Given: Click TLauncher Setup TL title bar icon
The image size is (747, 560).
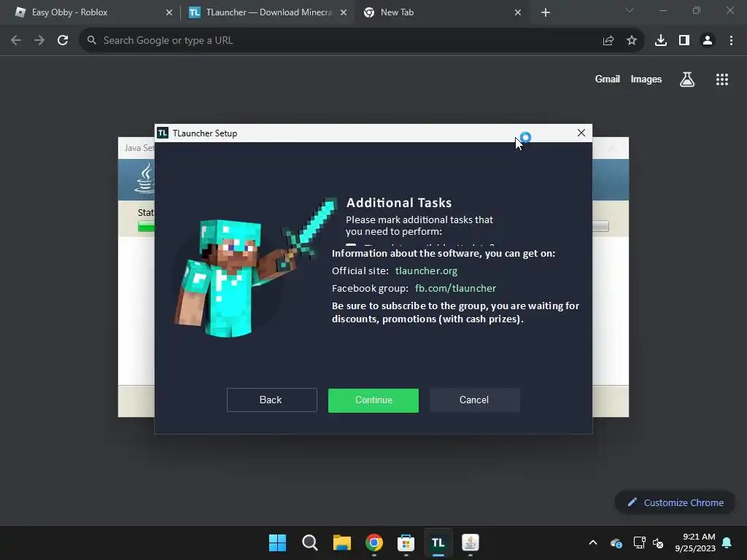Looking at the screenshot, I should pos(163,133).
